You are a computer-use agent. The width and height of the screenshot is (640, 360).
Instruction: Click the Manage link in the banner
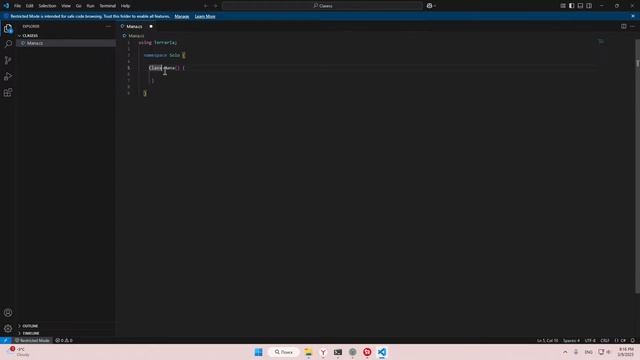click(182, 16)
